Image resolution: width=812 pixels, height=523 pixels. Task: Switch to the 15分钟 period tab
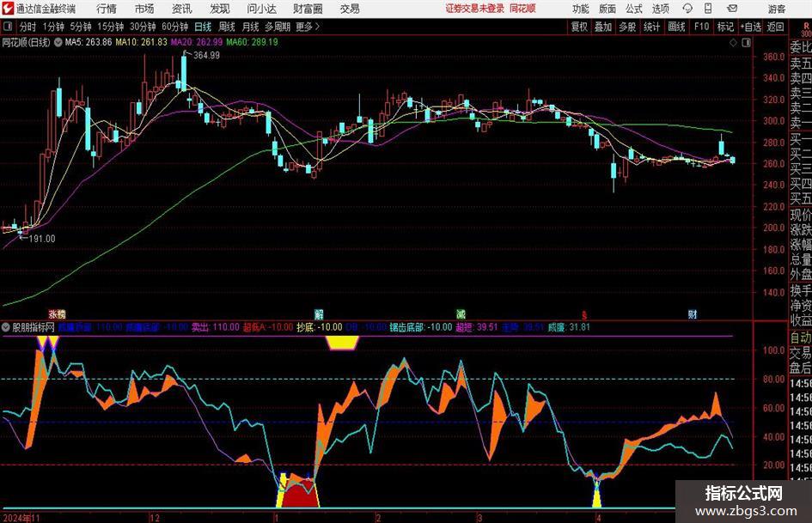(110, 27)
